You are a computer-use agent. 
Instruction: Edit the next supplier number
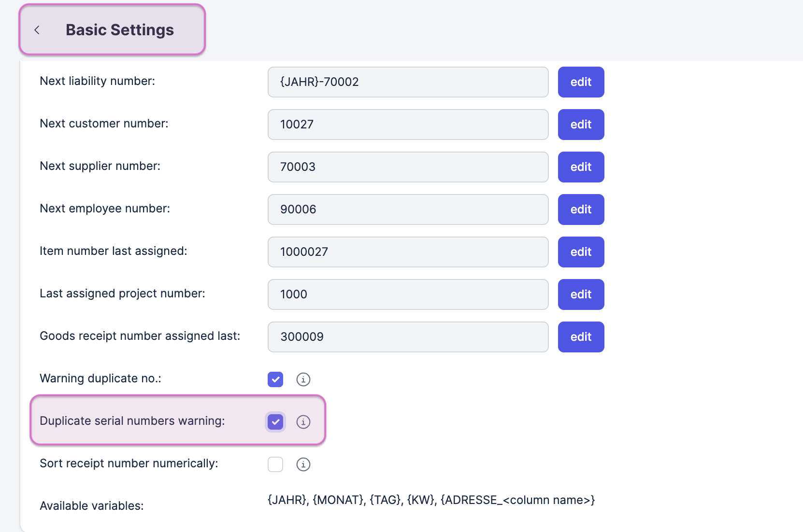pos(581,167)
